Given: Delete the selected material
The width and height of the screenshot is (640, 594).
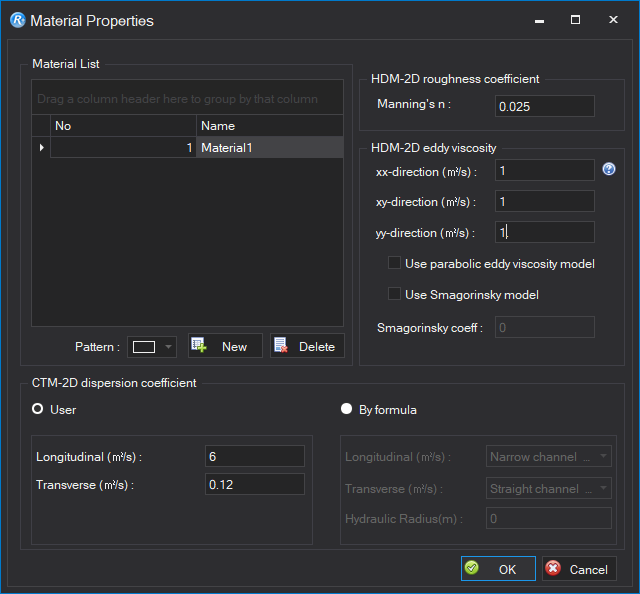Looking at the screenshot, I should [307, 346].
